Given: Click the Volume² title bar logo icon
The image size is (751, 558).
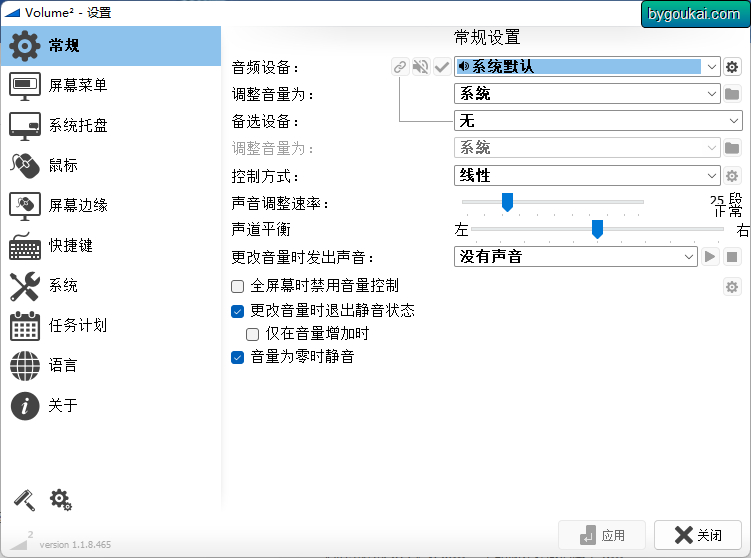Looking at the screenshot, I should tap(11, 12).
